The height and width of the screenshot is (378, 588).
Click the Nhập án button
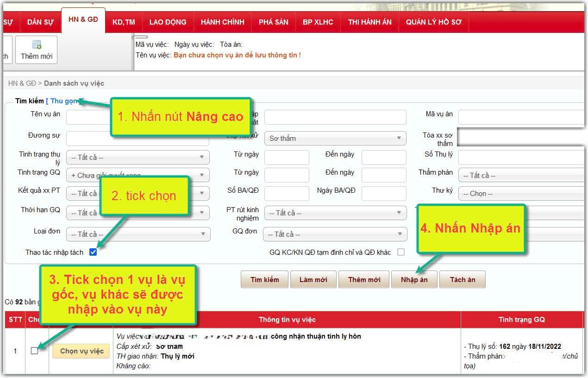(x=414, y=279)
